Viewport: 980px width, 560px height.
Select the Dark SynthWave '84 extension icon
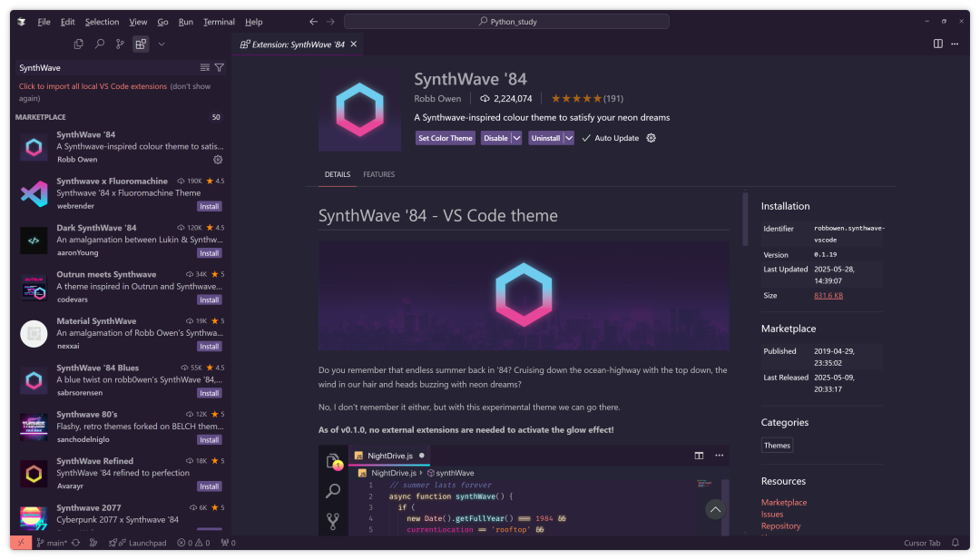[34, 241]
